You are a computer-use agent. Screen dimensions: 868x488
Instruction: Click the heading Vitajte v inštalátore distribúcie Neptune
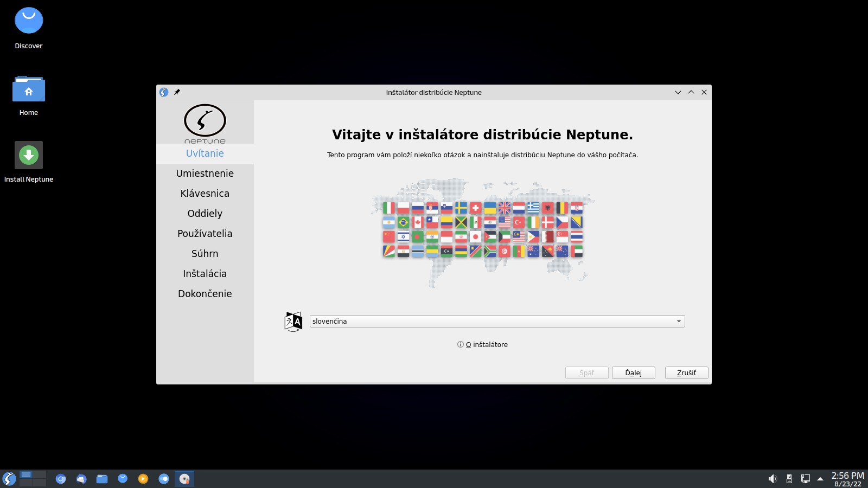[x=483, y=134]
